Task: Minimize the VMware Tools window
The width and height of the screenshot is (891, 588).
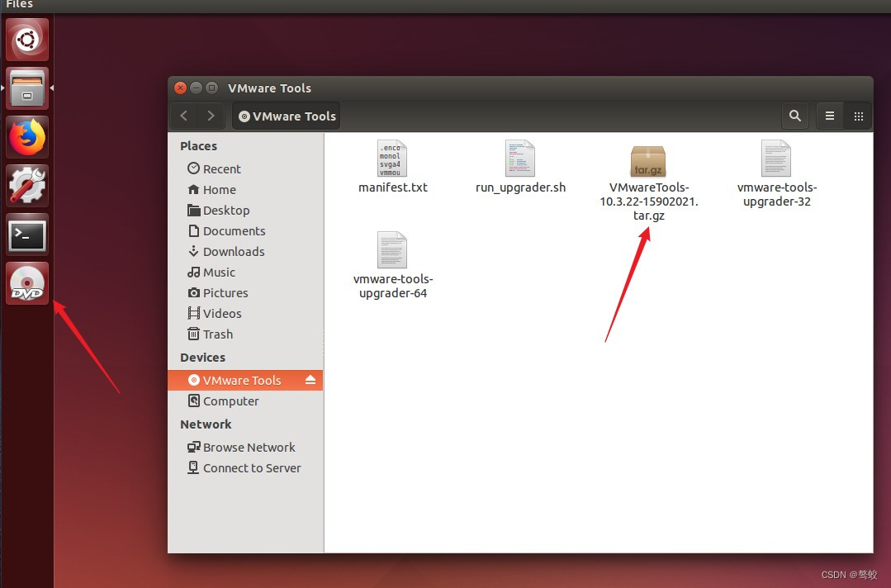Action: coord(196,88)
